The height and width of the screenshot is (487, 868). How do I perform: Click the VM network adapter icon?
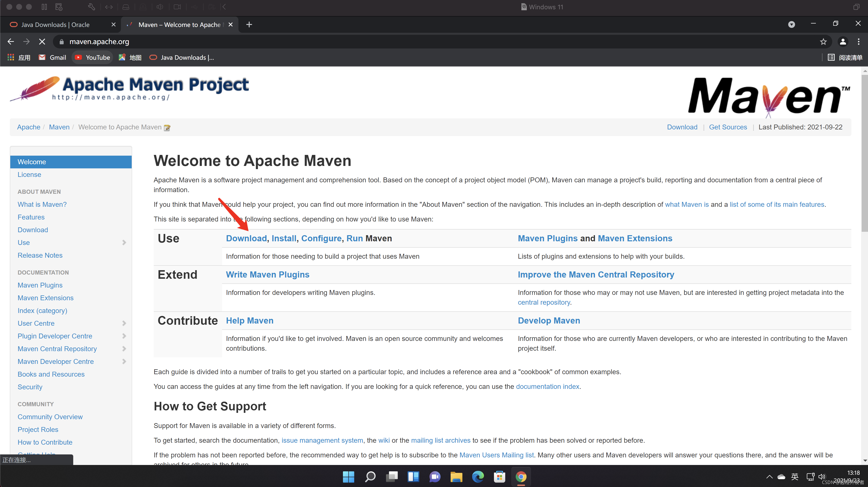click(x=109, y=7)
